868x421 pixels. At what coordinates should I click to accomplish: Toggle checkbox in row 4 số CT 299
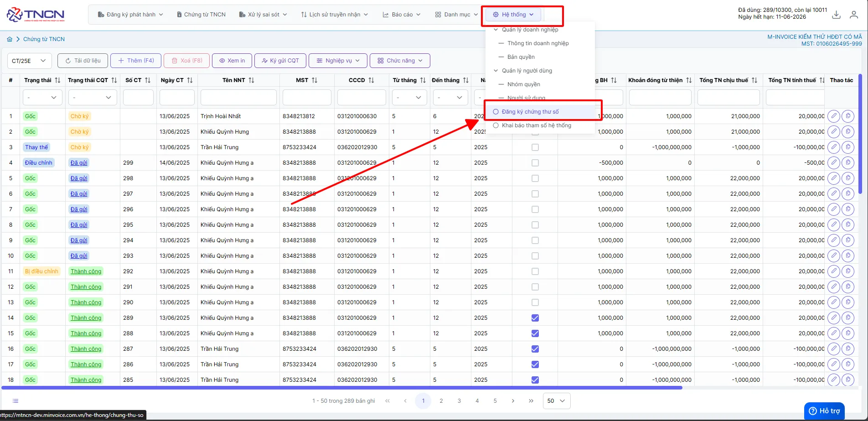tap(535, 163)
